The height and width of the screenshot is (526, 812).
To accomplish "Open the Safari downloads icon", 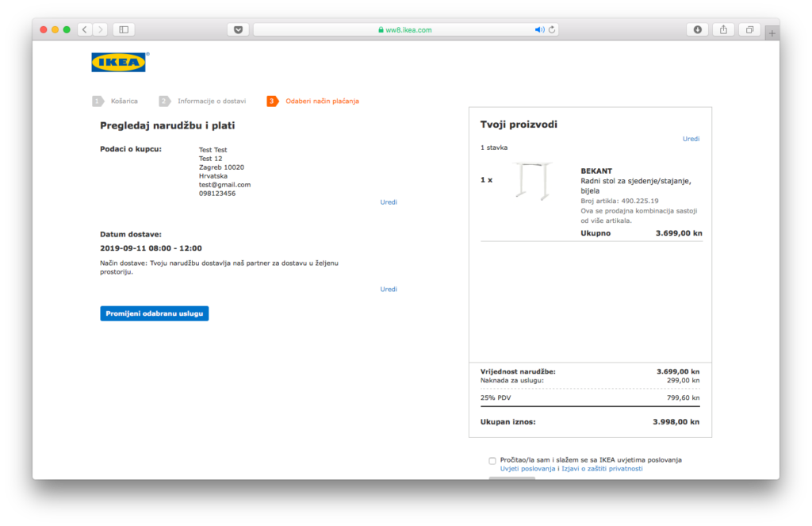I will tap(697, 29).
